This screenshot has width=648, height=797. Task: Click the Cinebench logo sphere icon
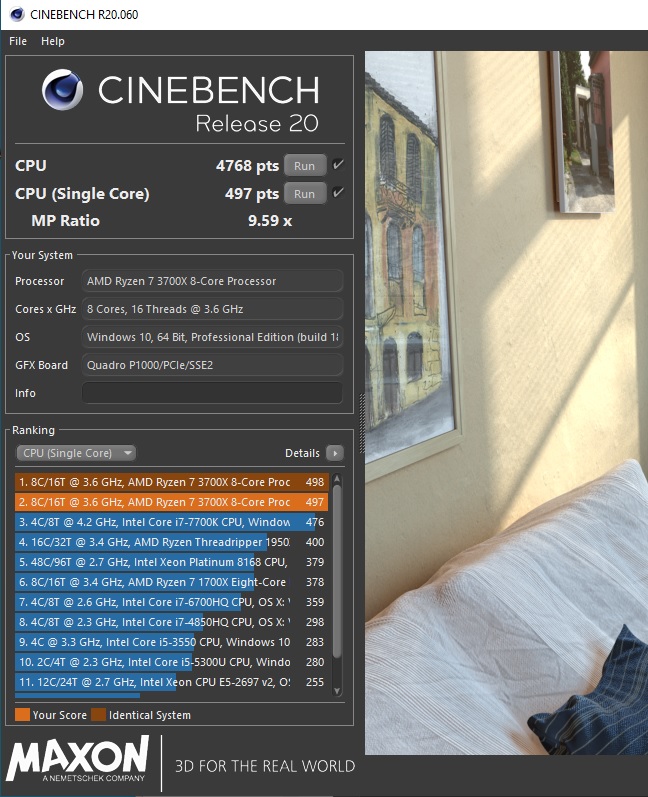point(63,90)
